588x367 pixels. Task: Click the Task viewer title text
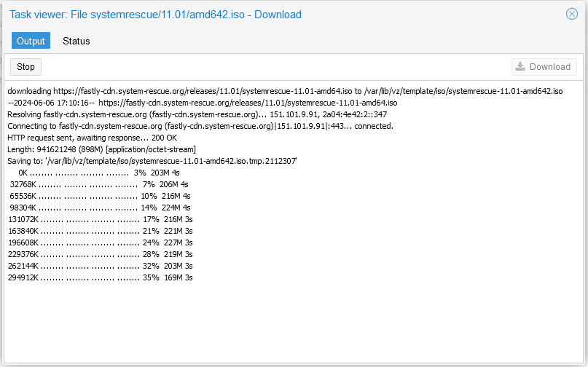[x=155, y=15]
